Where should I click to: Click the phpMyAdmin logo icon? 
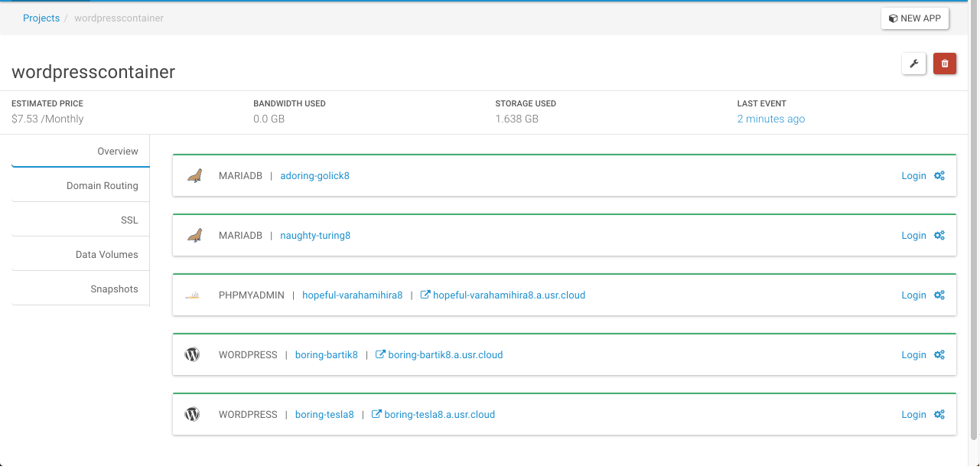point(192,295)
